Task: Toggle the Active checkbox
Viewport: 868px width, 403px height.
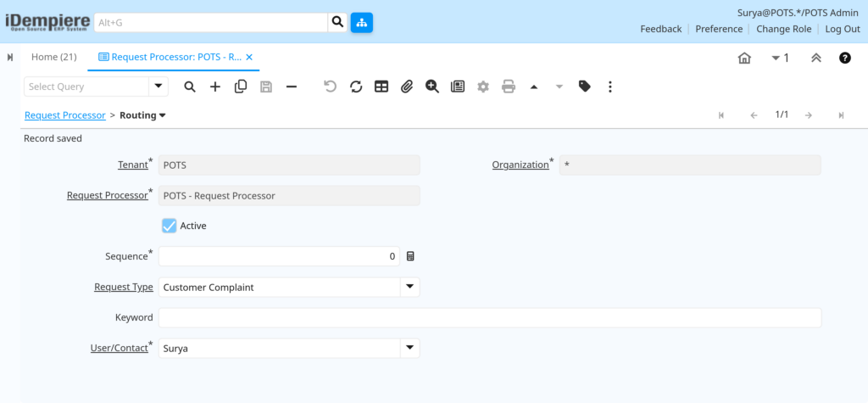Action: point(170,226)
